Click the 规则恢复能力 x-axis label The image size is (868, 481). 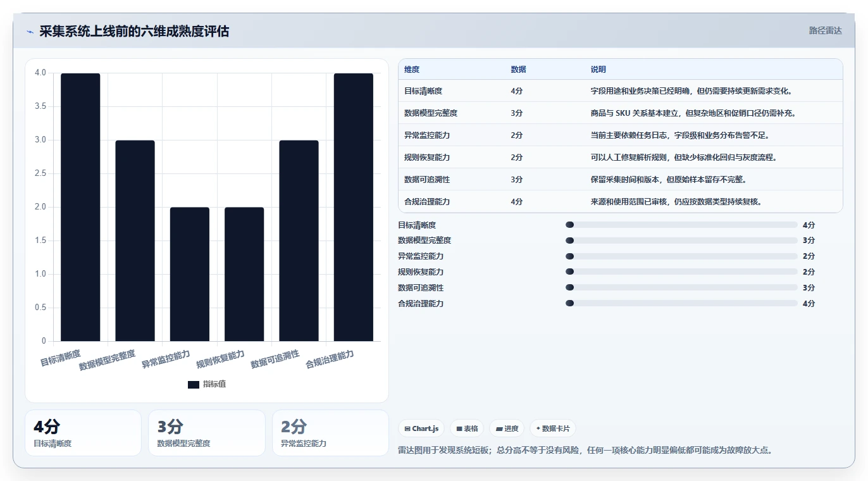(220, 359)
